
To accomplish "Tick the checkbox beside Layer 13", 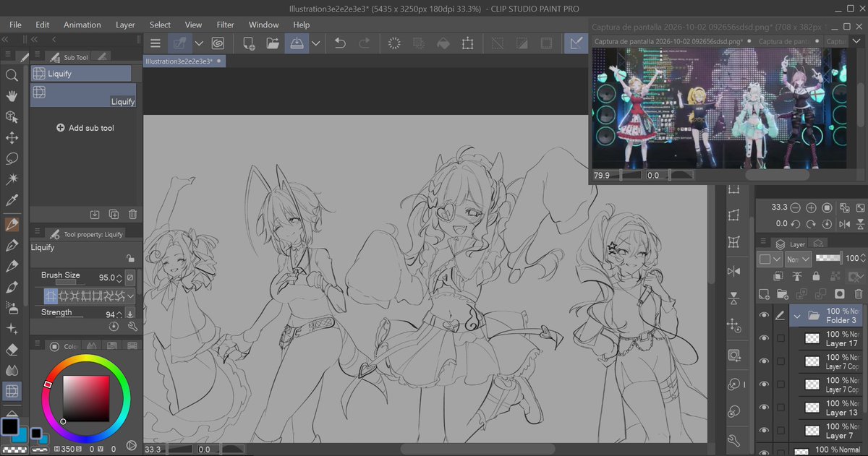I will [780, 408].
